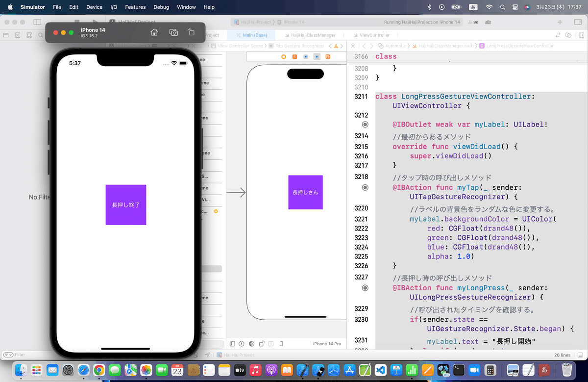Open the source control navigator icon
The height and width of the screenshot is (382, 588).
pos(18,35)
